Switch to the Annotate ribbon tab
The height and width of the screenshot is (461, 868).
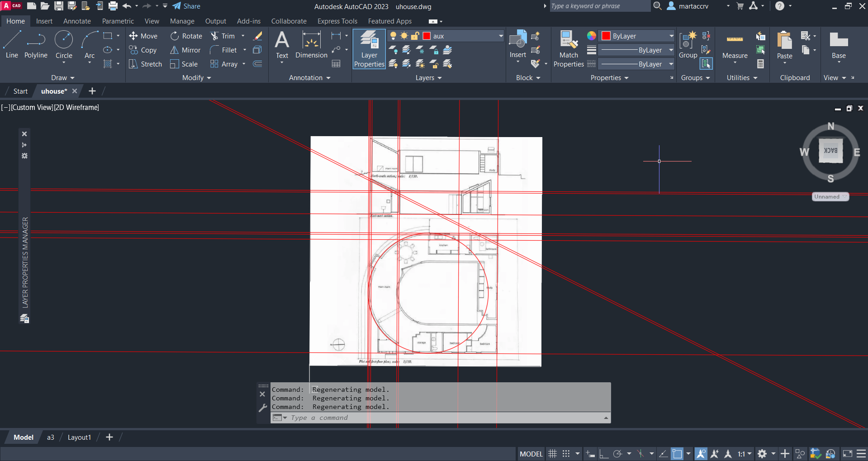pos(77,21)
